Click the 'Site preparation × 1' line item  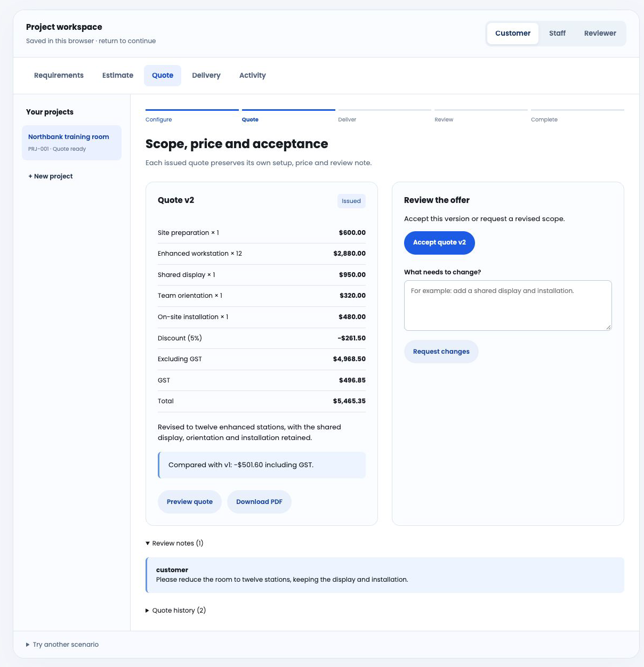click(262, 233)
